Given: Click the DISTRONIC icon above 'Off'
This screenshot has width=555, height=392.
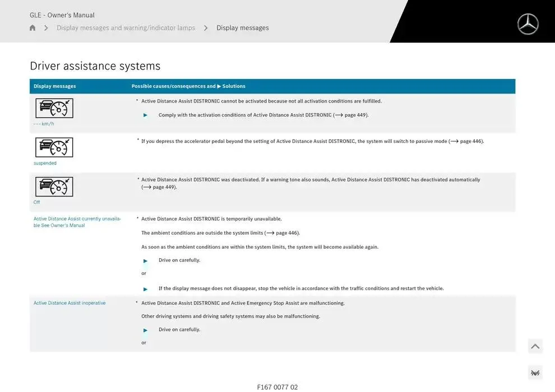Looking at the screenshot, I should click(54, 186).
